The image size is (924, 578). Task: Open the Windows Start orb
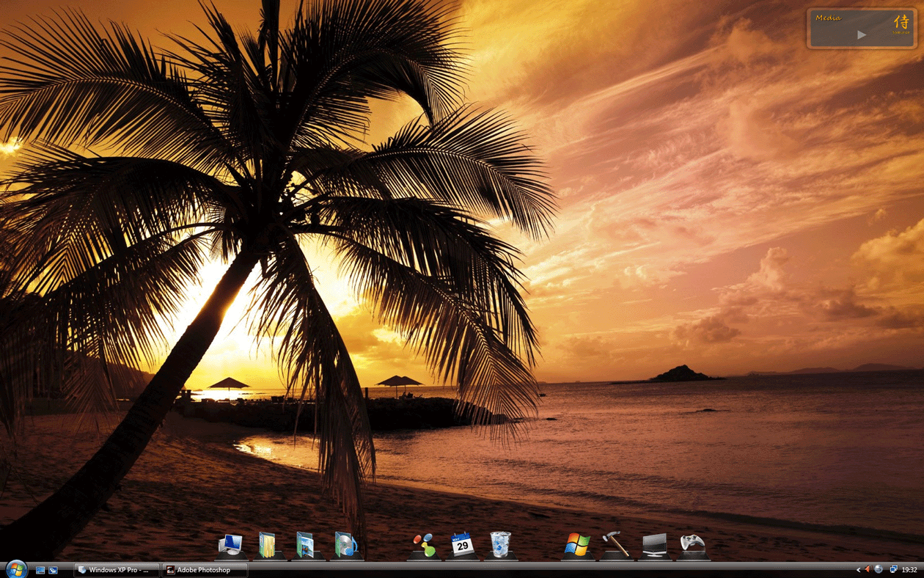pyautogui.click(x=16, y=569)
